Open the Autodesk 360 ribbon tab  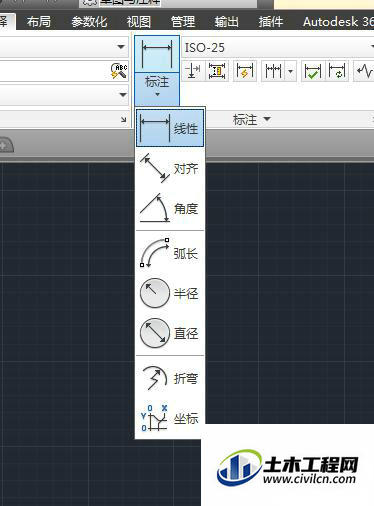(x=337, y=22)
